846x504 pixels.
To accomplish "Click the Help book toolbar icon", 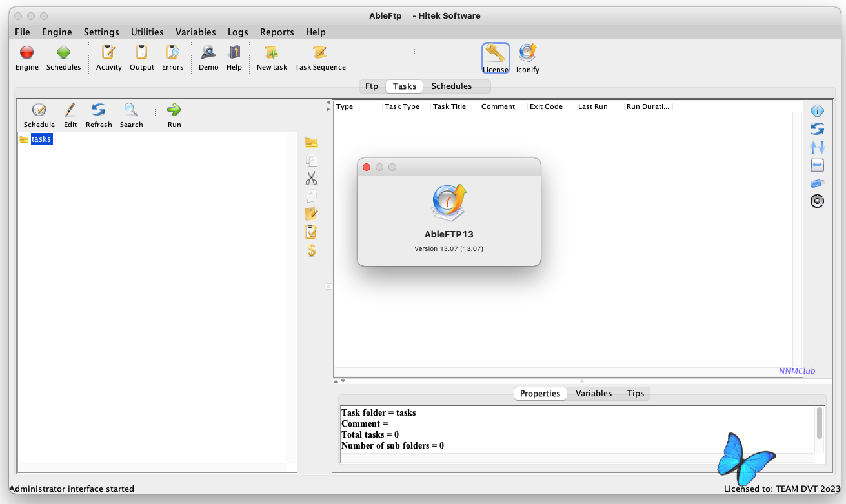I will point(234,53).
